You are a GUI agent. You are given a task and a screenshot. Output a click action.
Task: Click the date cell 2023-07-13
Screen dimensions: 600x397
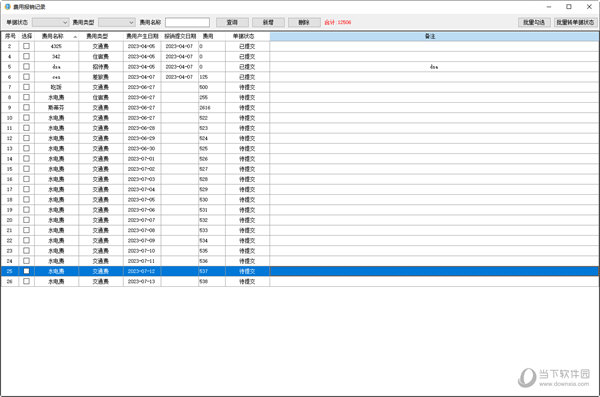[142, 281]
